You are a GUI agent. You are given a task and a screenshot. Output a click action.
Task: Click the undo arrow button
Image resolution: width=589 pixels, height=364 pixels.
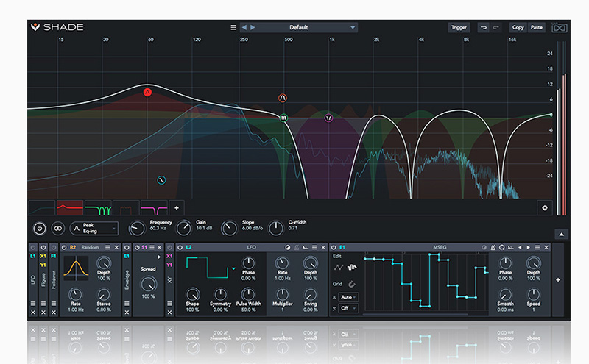click(484, 27)
